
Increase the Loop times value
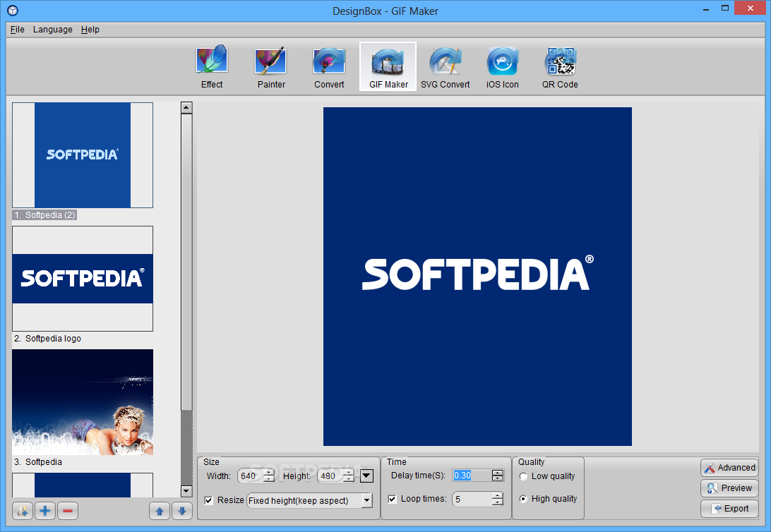(x=498, y=496)
